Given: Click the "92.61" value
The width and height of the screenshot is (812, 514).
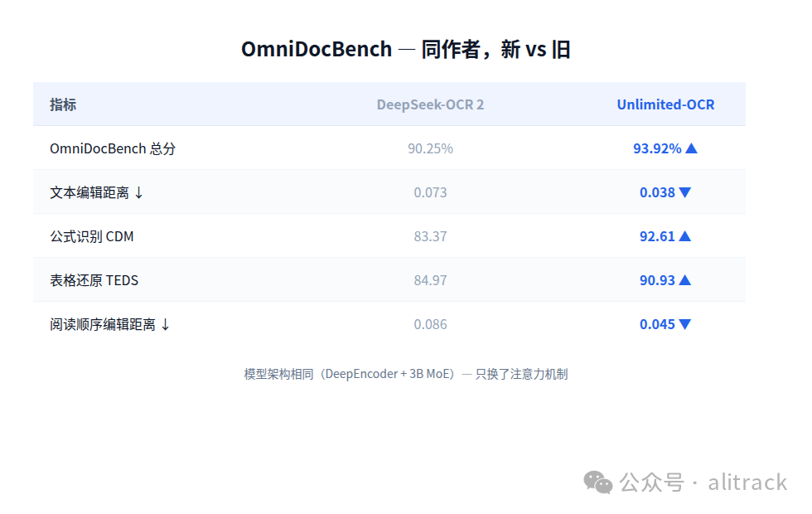Looking at the screenshot, I should pyautogui.click(x=657, y=237).
